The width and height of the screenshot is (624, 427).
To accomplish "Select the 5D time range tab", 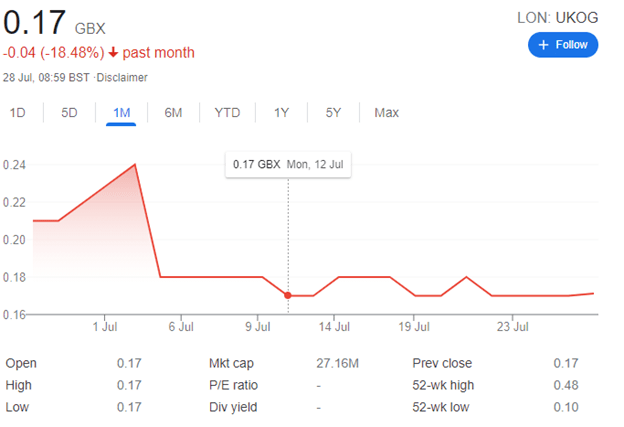I will pos(69,113).
